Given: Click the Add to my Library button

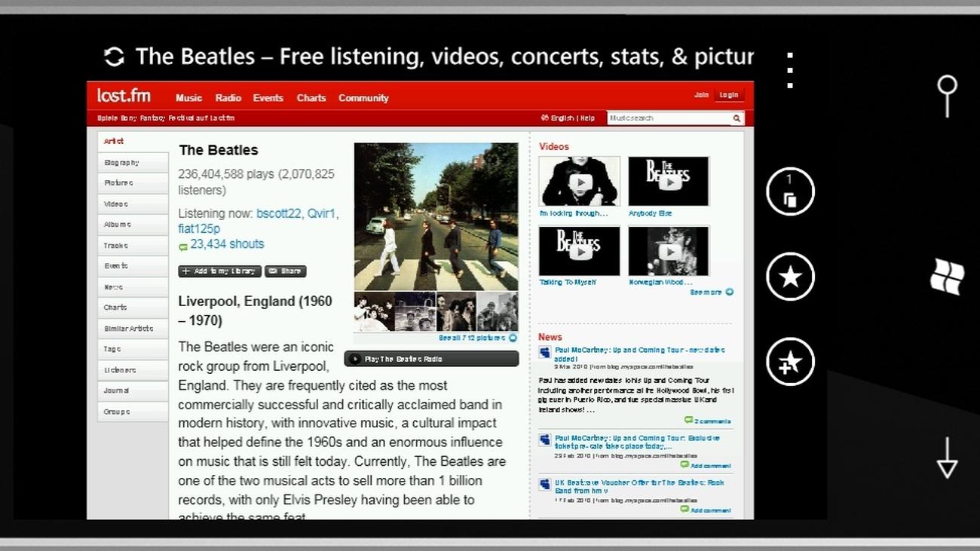Looking at the screenshot, I should (x=219, y=271).
